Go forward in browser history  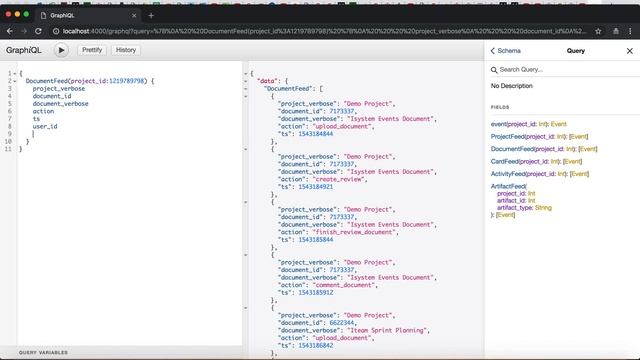[x=24, y=31]
